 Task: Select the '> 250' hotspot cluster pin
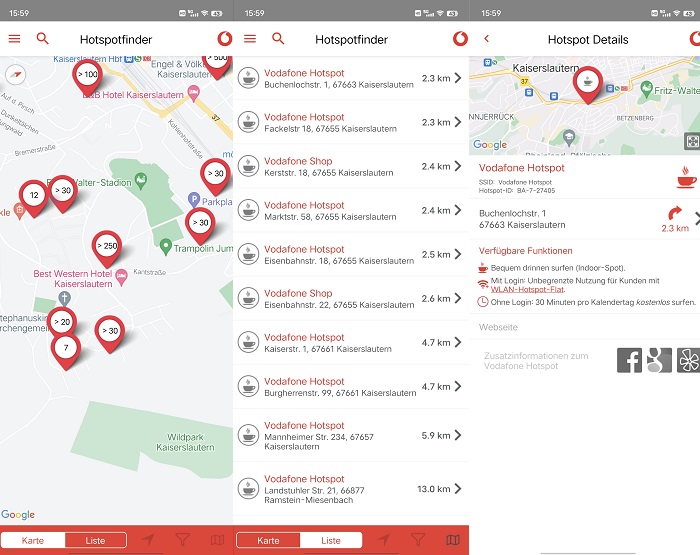click(107, 249)
